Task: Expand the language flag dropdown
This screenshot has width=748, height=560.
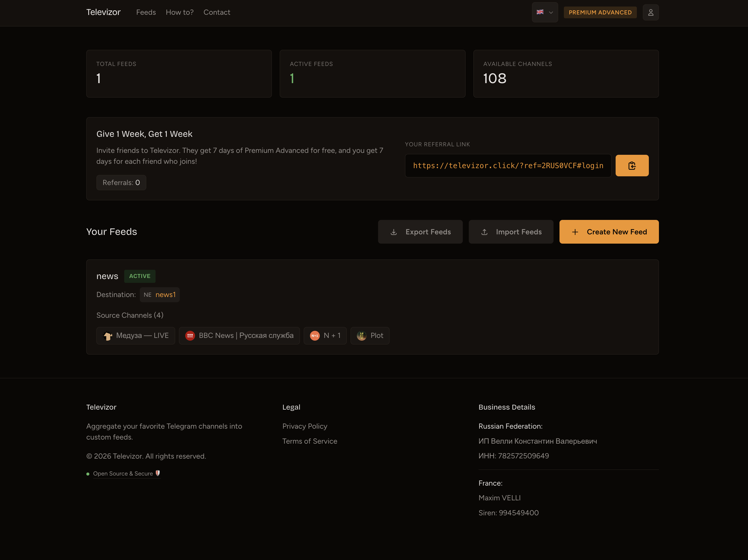Action: point(545,13)
